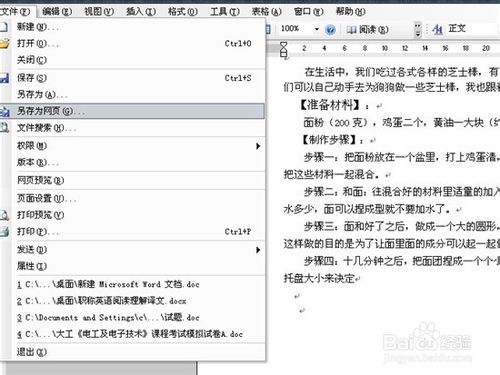Open the 编辑 (Edit) menu
This screenshot has height=375, width=500.
(x=57, y=11)
